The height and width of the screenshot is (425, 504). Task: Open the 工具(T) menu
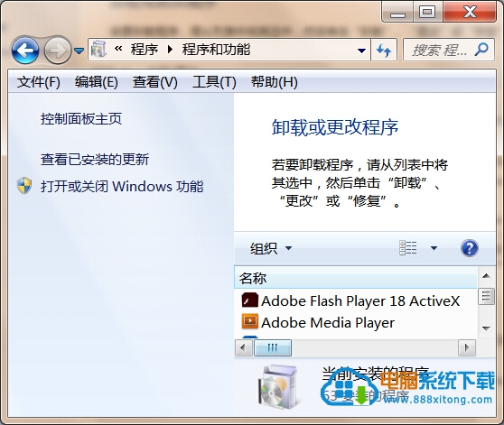[x=214, y=82]
